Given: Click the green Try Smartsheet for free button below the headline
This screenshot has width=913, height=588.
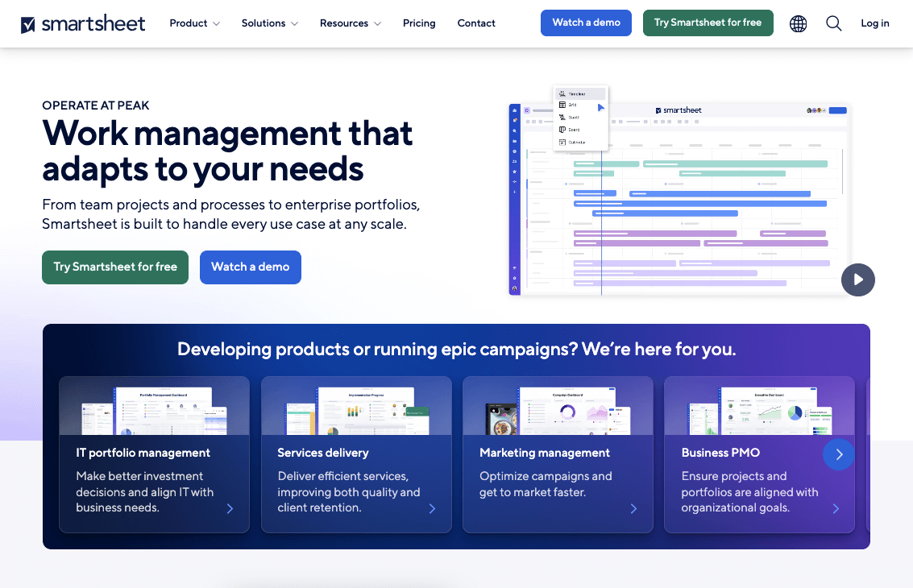Looking at the screenshot, I should [115, 267].
